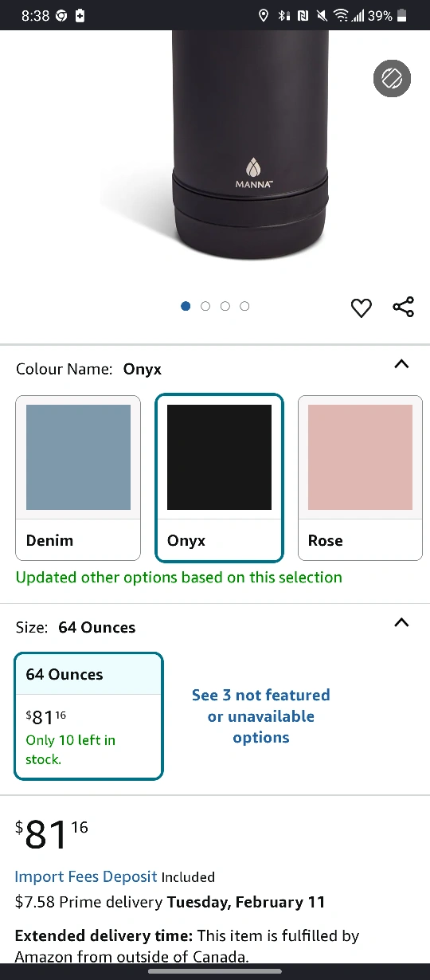
Task: Open Import Fees Deposit details
Action: pos(86,876)
